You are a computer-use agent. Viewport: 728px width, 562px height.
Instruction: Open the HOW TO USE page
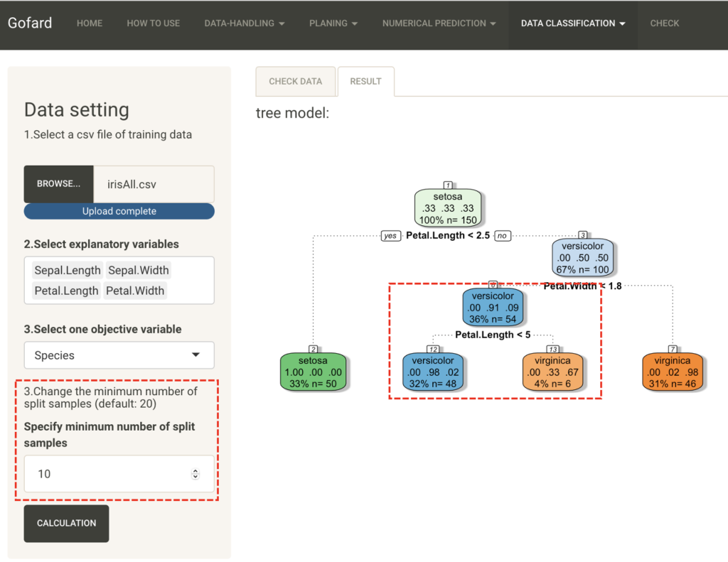click(x=153, y=23)
